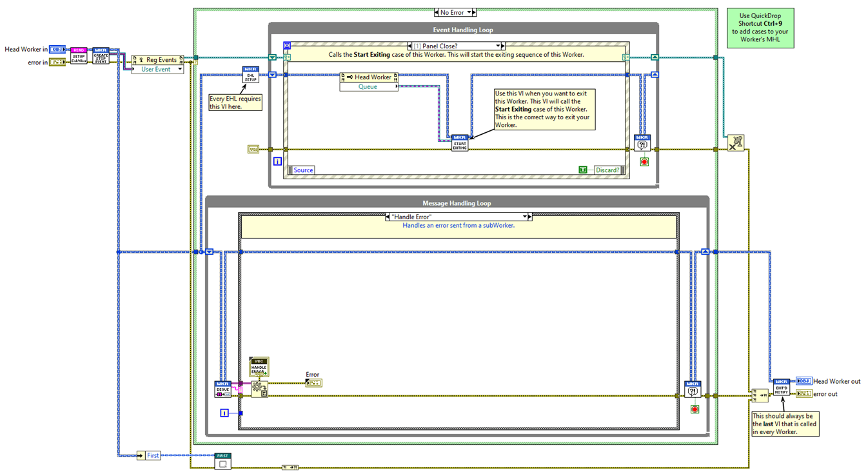Select the Merge Errors node near Exit'd Notify
This screenshot has width=868, height=474.
[x=760, y=395]
